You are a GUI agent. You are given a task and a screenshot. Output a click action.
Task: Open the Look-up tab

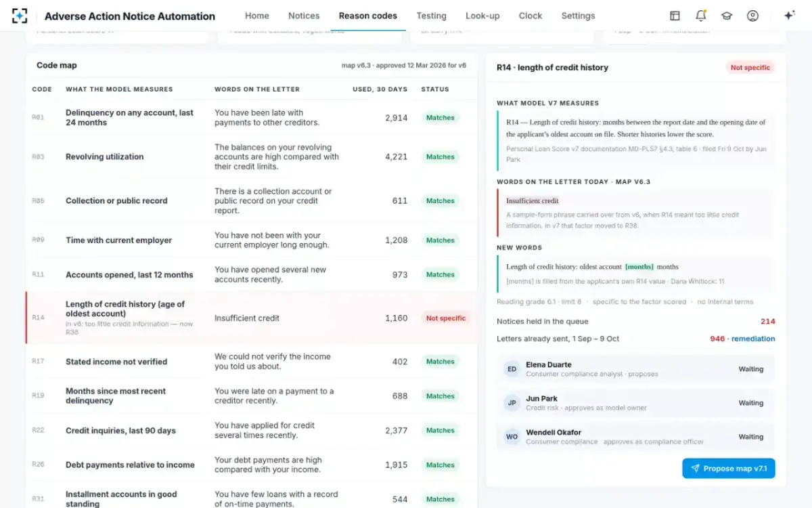coord(482,16)
